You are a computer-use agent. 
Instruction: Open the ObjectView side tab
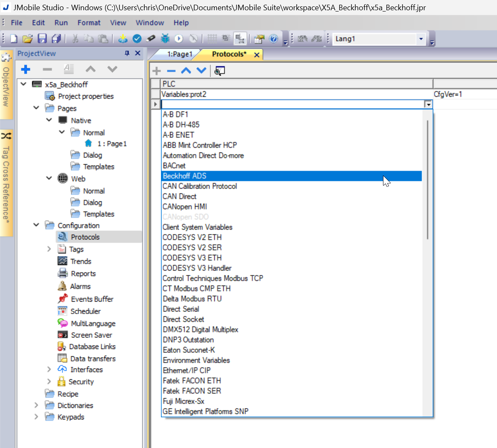click(6, 85)
